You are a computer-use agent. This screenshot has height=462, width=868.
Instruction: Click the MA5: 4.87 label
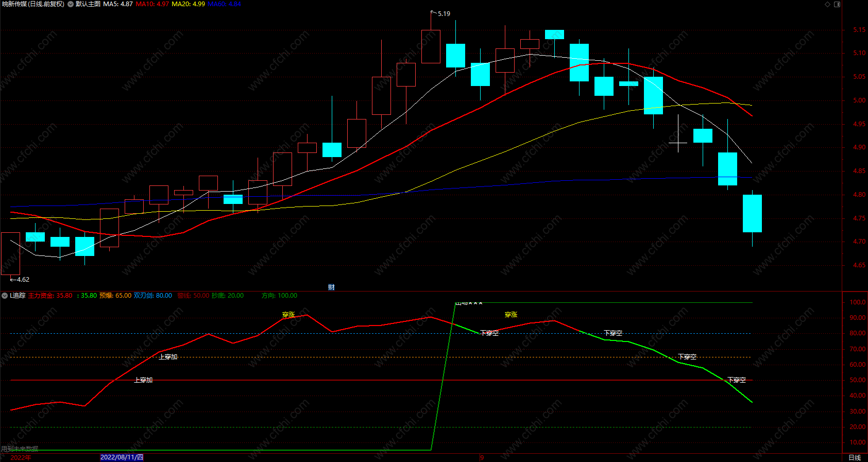point(118,4)
